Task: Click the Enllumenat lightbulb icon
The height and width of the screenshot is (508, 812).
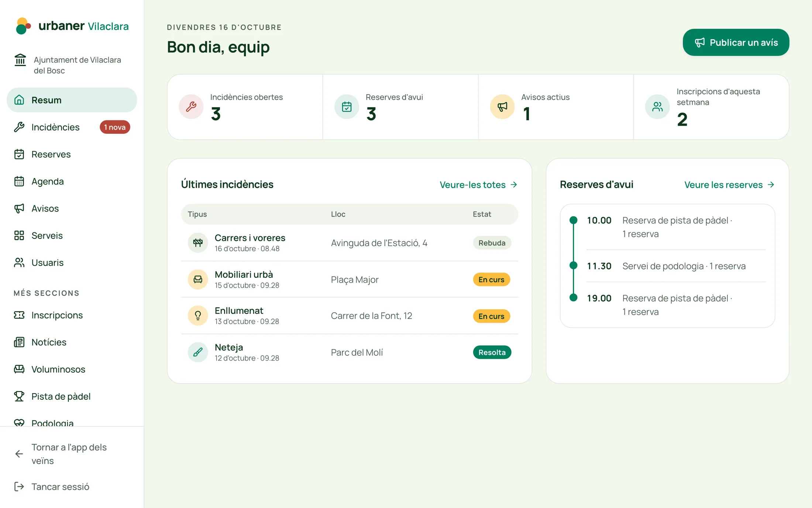Action: [198, 316]
